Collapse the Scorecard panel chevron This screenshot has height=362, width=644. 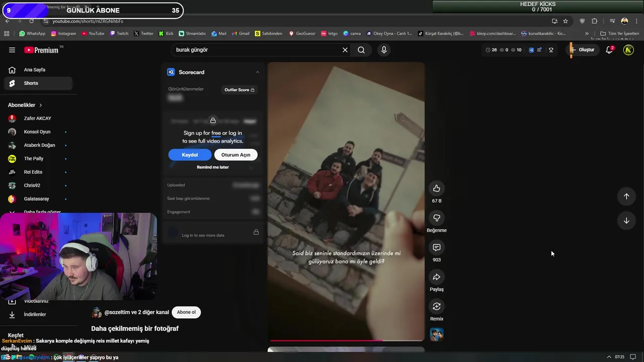click(x=257, y=72)
